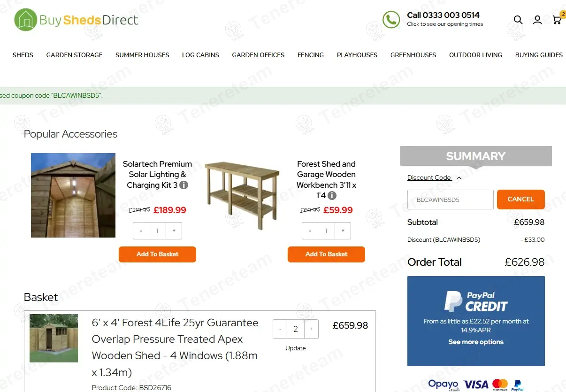Add Solartech kit to basket

157,254
